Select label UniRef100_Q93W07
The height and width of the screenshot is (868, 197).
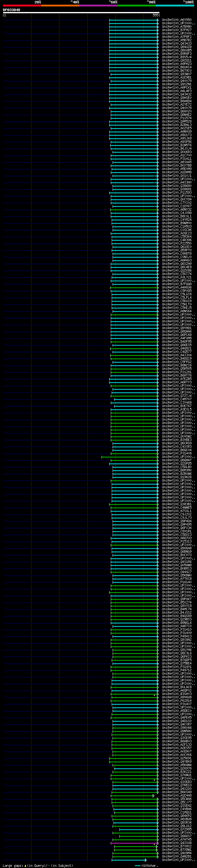click(176, 74)
